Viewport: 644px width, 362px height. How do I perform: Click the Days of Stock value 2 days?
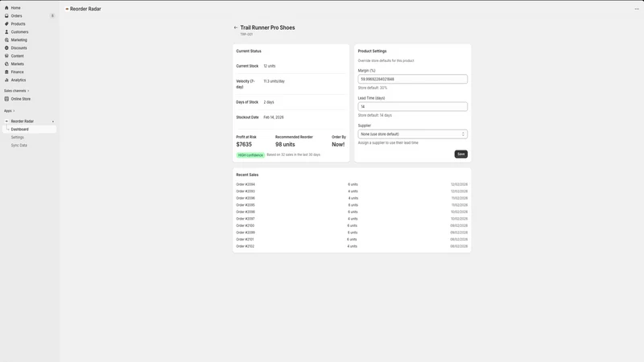[269, 102]
